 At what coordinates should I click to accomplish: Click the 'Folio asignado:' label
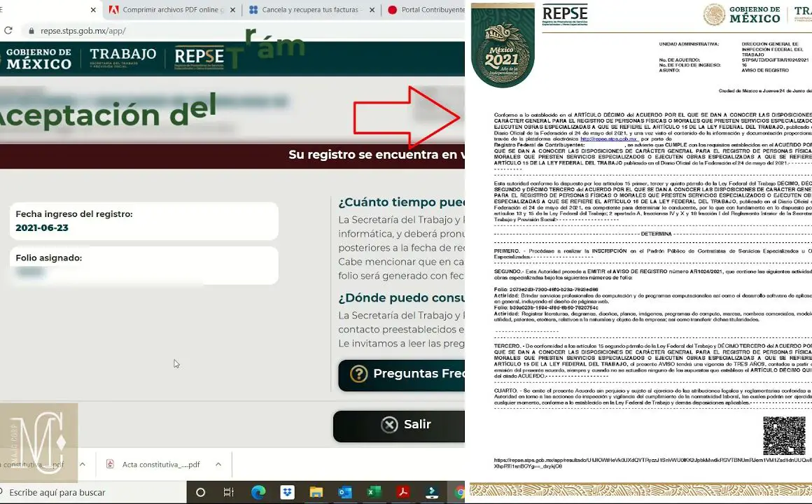(x=49, y=258)
